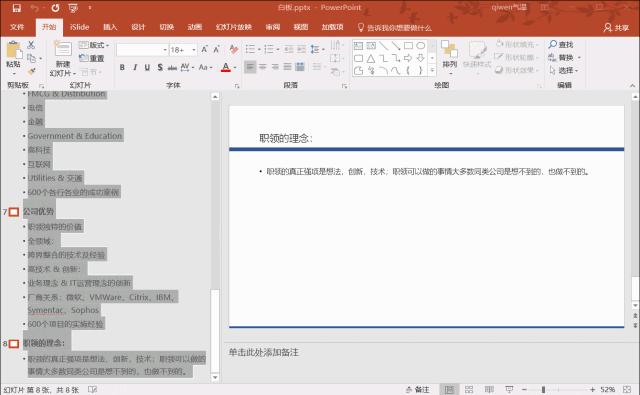Switch to the 设计 design tab
The height and width of the screenshot is (395, 640).
(x=138, y=27)
